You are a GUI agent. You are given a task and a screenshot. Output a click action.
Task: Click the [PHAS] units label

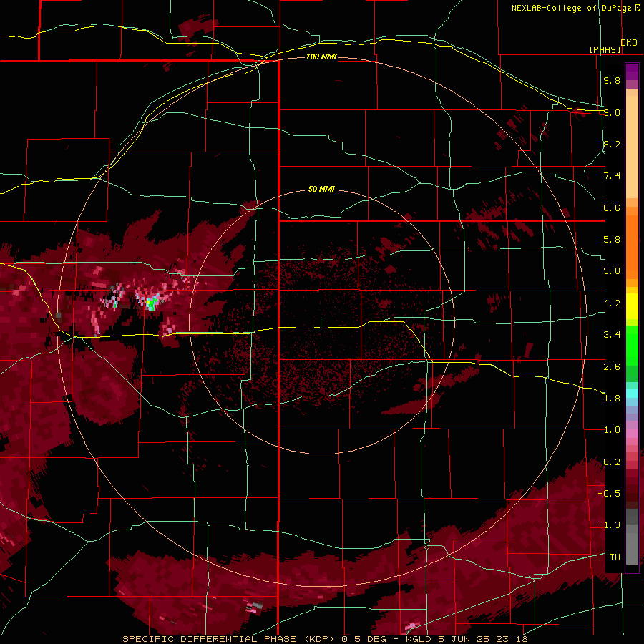(605, 49)
